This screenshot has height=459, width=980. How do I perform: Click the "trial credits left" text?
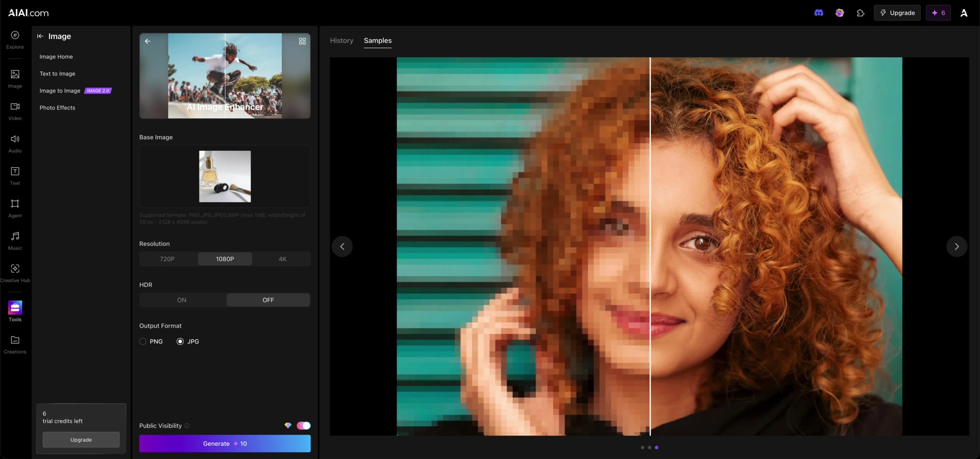62,421
